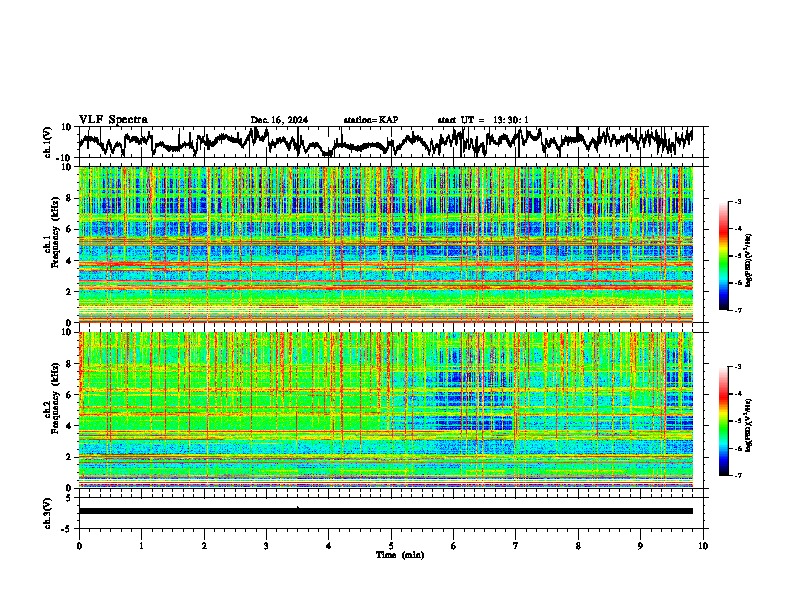Screen dimensions: 792x612
Task: Click time axis tick label 8
Action: point(578,546)
